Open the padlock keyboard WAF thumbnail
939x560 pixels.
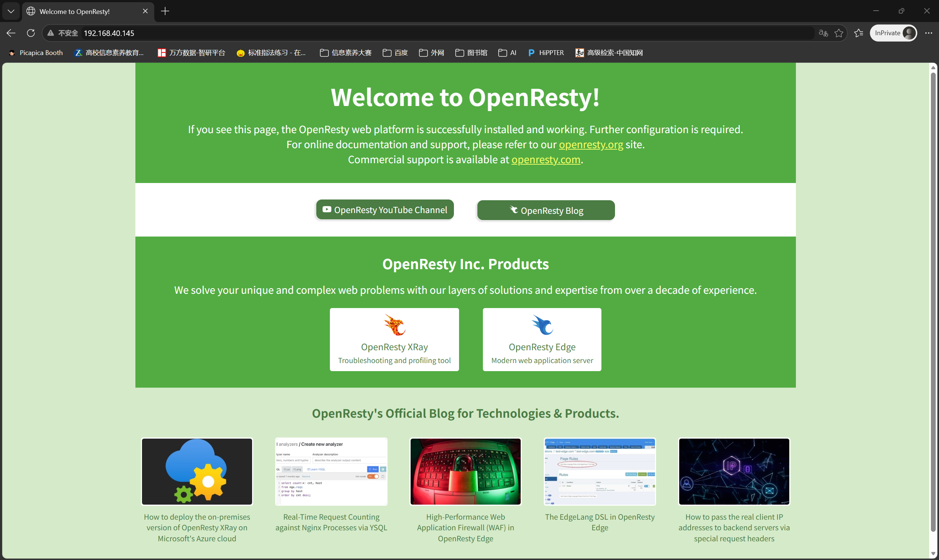[465, 471]
